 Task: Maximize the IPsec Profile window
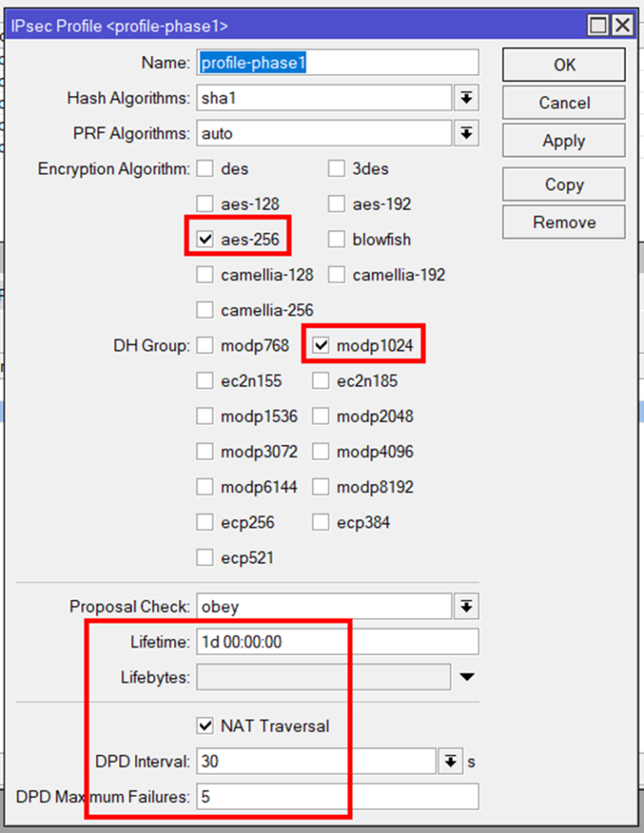[598, 25]
